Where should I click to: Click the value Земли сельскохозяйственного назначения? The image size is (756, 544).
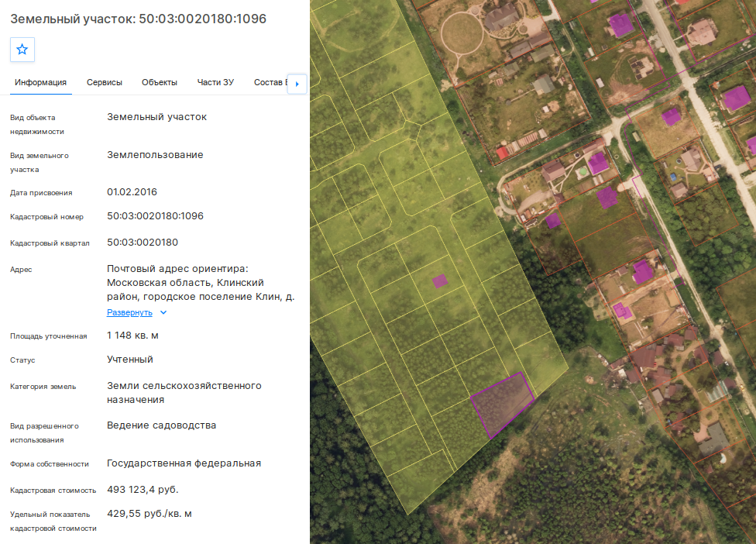pyautogui.click(x=184, y=393)
